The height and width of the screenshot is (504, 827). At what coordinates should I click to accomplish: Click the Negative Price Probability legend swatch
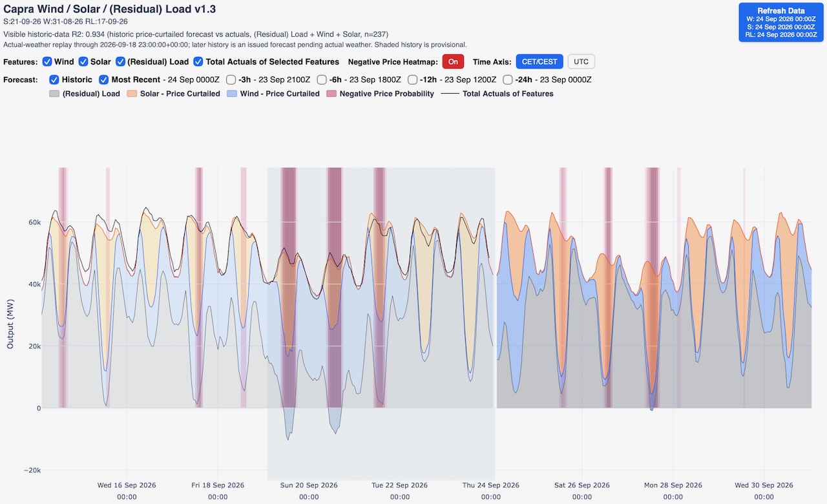[331, 94]
